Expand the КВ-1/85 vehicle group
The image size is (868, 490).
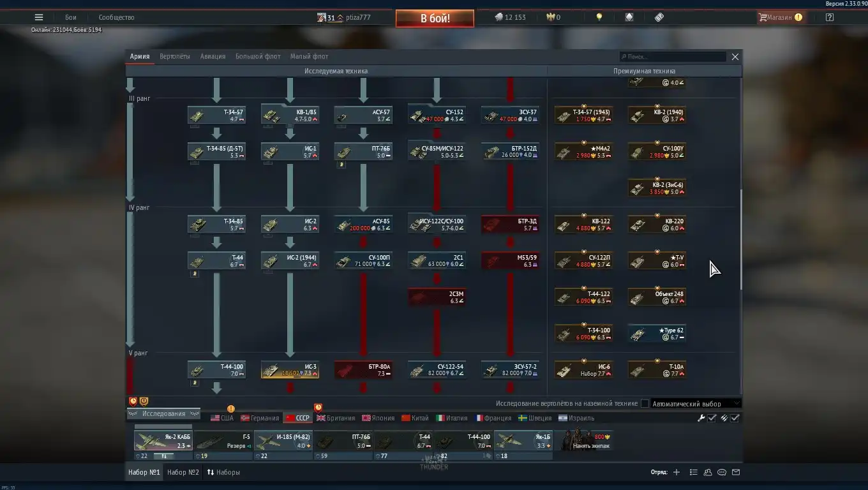pos(290,115)
